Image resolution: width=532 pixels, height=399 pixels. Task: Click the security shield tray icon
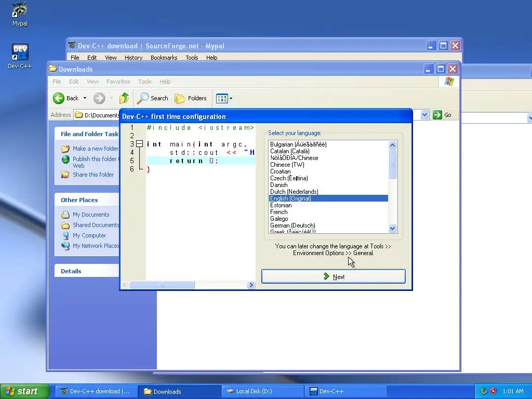(494, 391)
